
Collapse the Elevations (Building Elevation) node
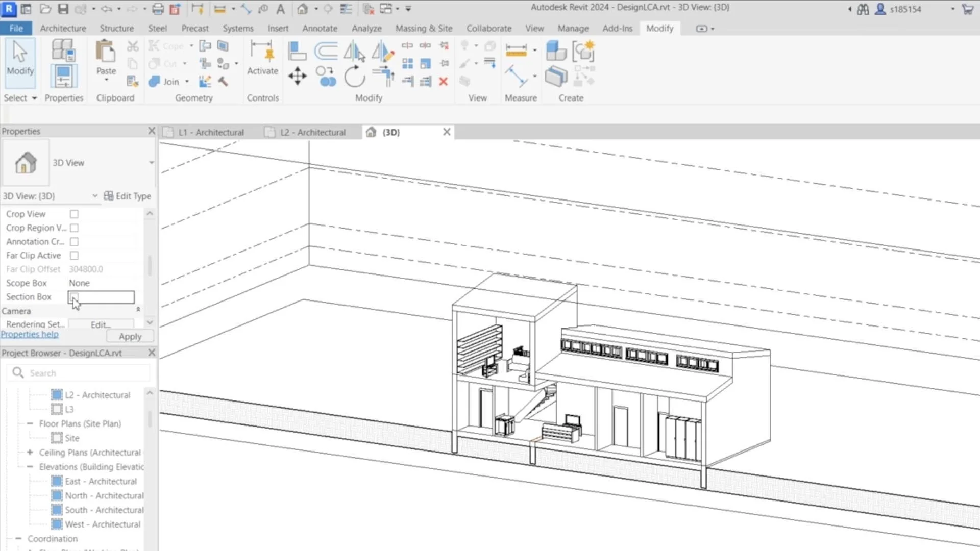coord(30,467)
